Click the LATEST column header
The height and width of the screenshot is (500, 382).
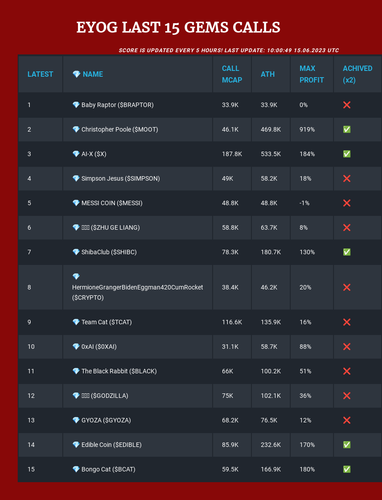pos(40,74)
